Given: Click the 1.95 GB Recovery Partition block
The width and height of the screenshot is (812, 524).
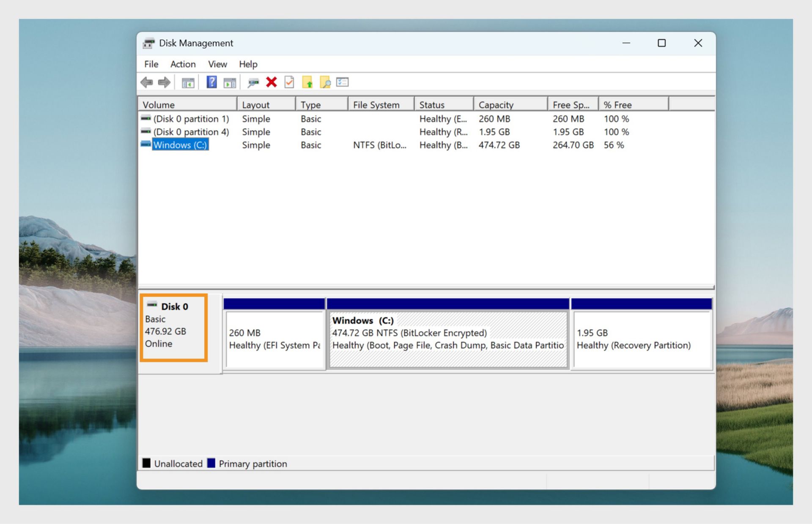Looking at the screenshot, I should 641,339.
